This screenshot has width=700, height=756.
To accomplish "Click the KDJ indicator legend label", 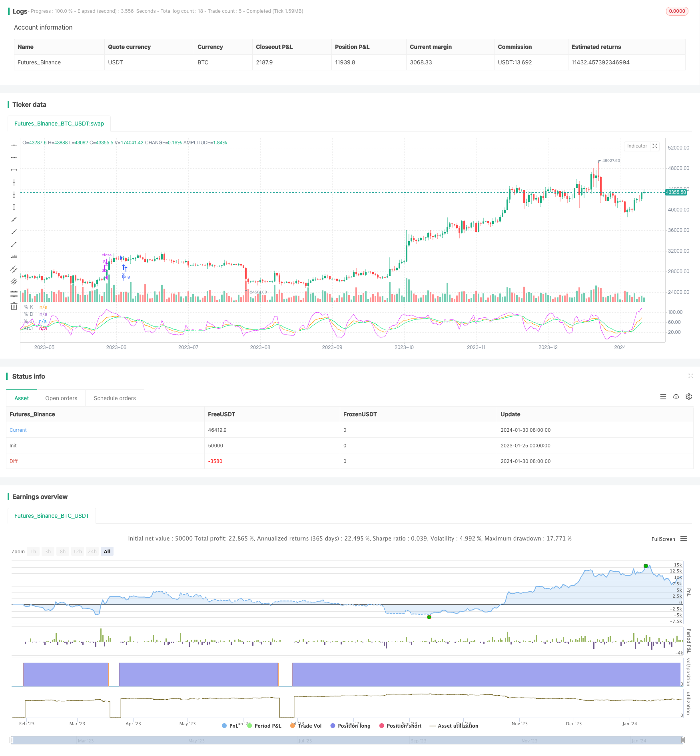I will [x=28, y=329].
